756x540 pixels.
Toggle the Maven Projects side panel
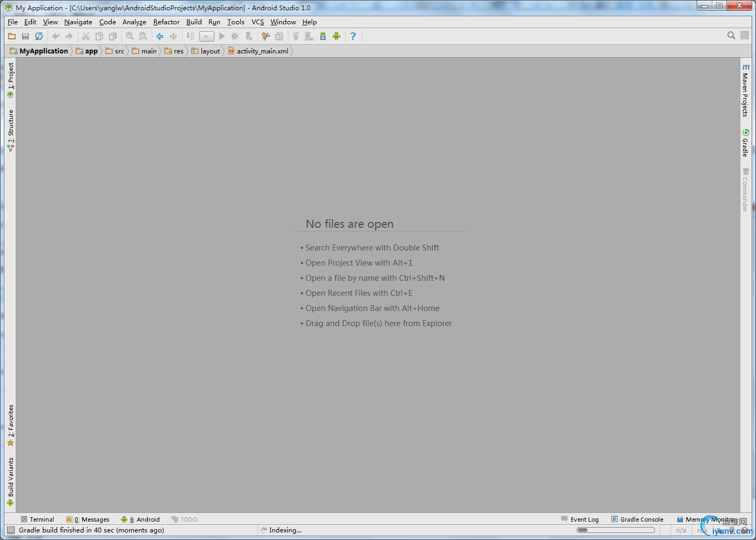[745, 90]
